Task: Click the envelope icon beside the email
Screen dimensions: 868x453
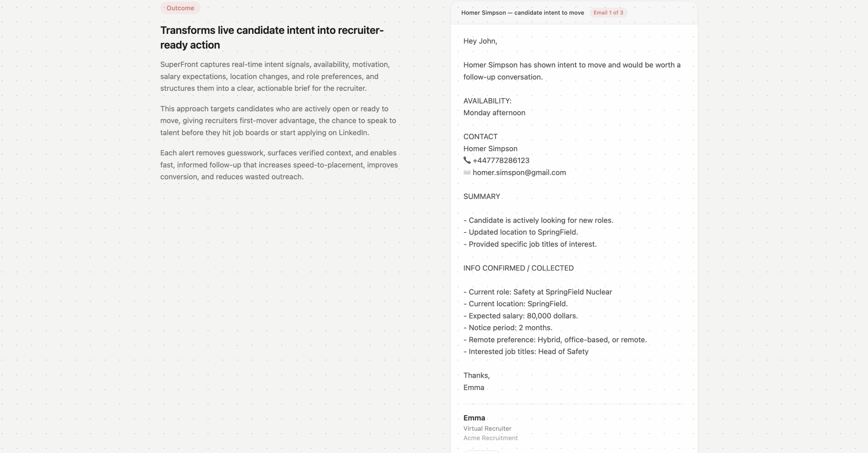Action: 467,172
